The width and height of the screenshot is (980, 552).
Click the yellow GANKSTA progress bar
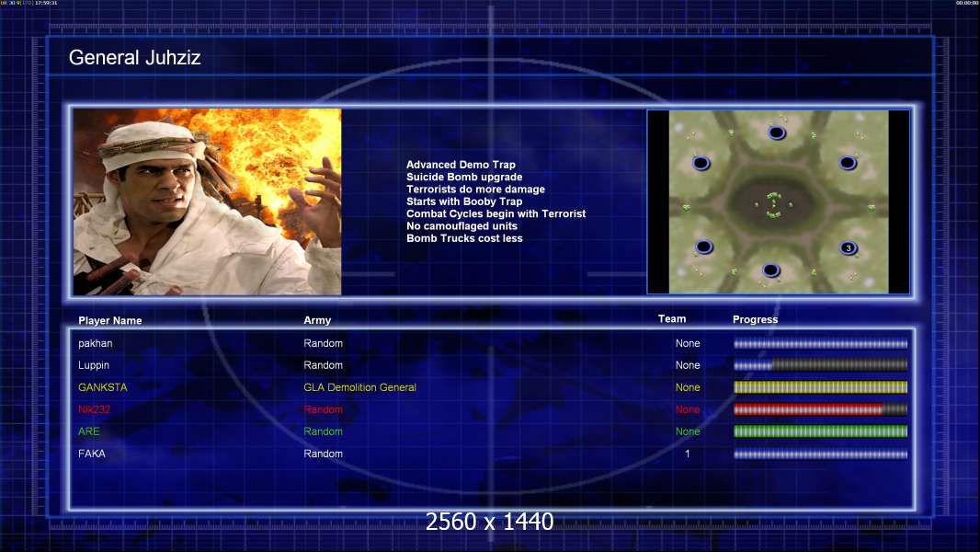coord(820,387)
